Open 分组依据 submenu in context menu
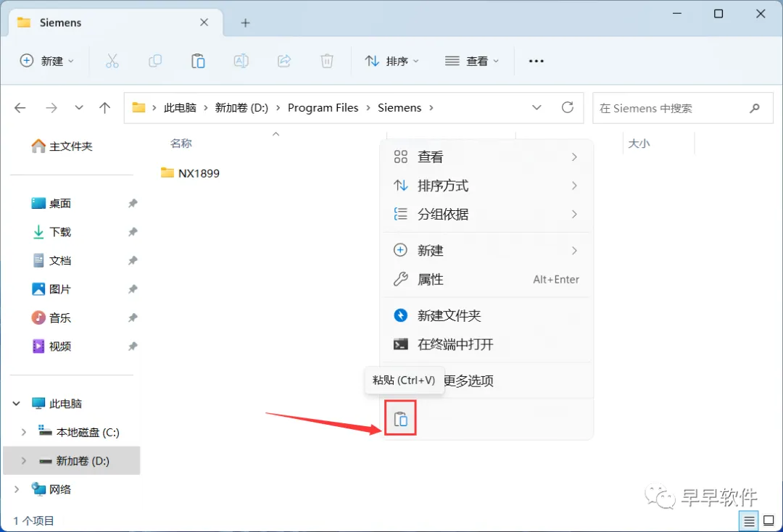The height and width of the screenshot is (532, 783). pos(486,214)
